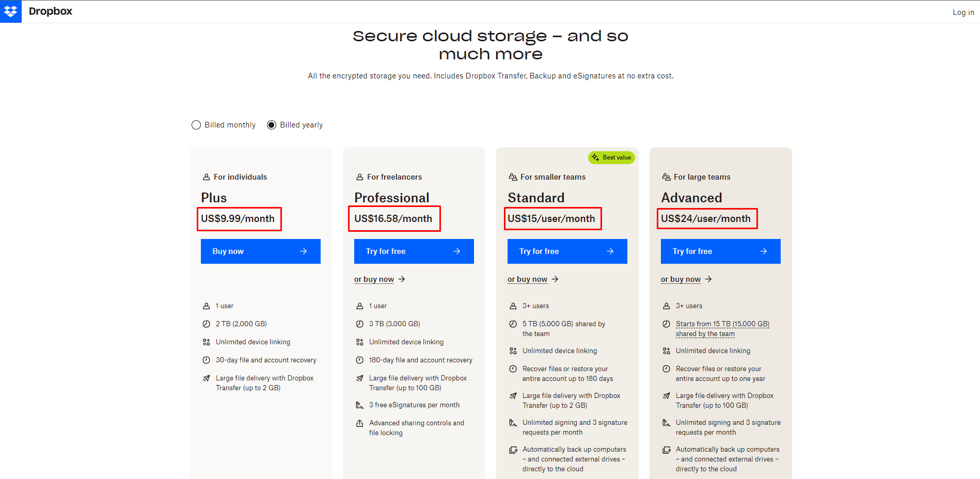Click the transfer icon by Plus 2 GB delivery
The image size is (980, 479).
pyautogui.click(x=206, y=378)
